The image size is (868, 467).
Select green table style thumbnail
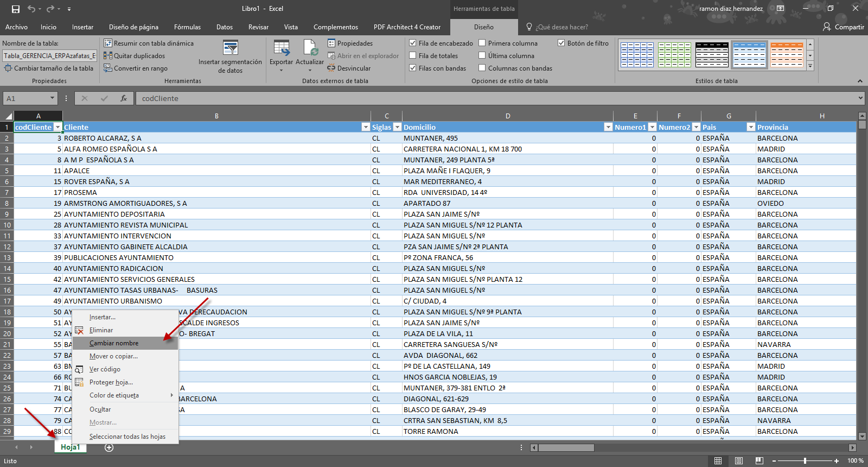(x=674, y=54)
